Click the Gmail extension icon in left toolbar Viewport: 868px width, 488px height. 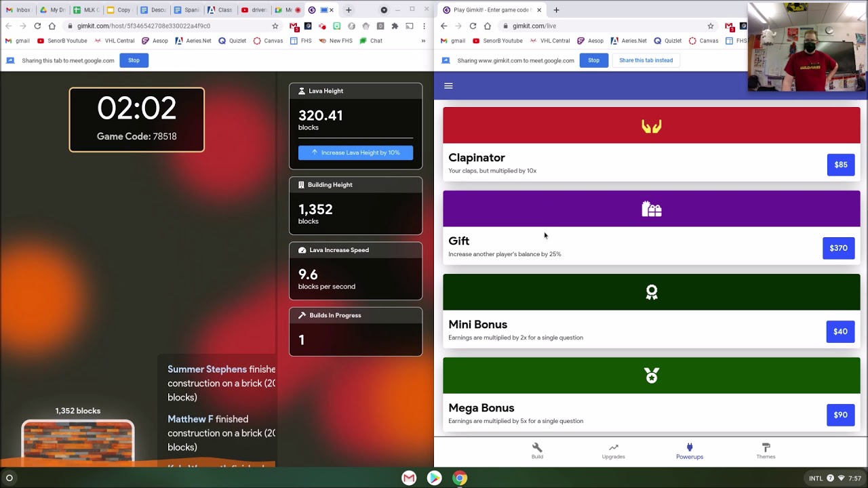click(x=293, y=26)
